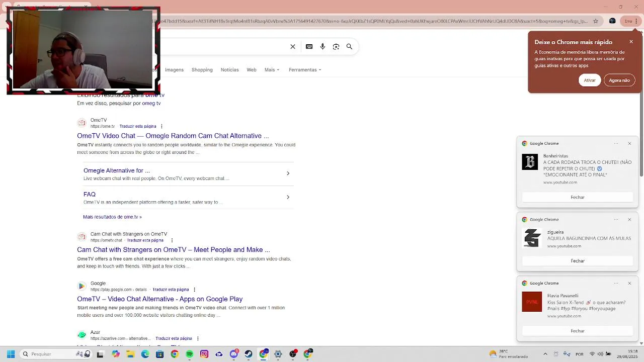This screenshot has width=644, height=362.
Task: Click Fechar on the zigueira notification
Action: [578, 261]
